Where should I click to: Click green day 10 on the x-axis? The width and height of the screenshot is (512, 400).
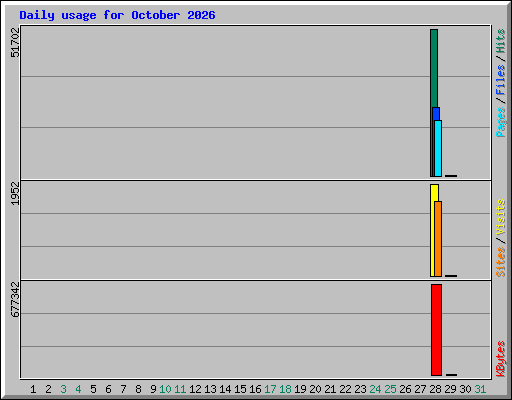coord(165,389)
